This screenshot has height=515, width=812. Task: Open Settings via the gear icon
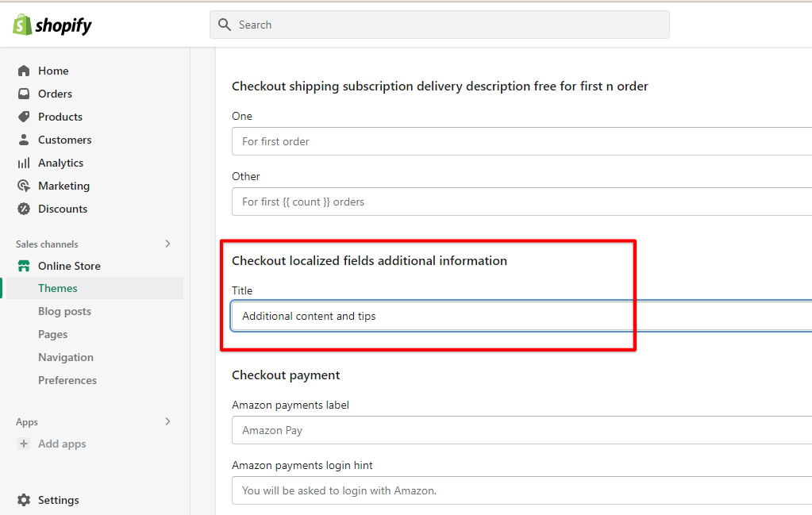tap(24, 500)
